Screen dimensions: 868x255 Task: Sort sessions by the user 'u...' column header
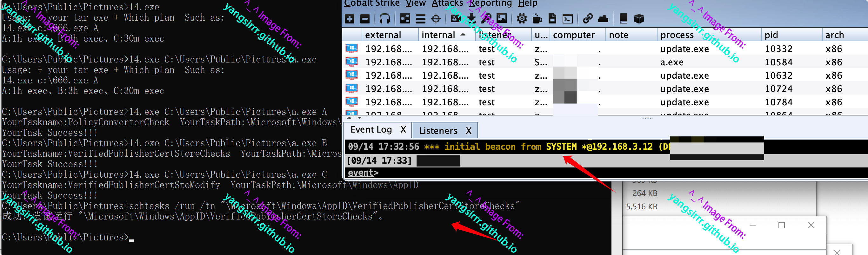tap(540, 35)
